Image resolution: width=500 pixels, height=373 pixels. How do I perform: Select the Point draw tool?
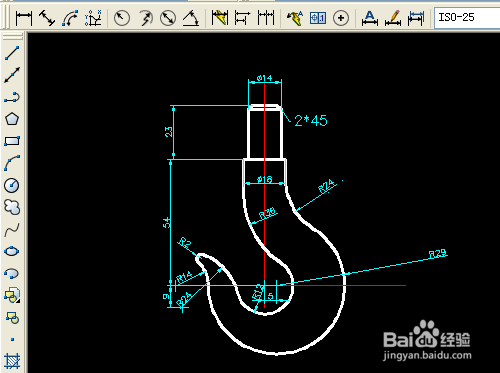[x=12, y=339]
